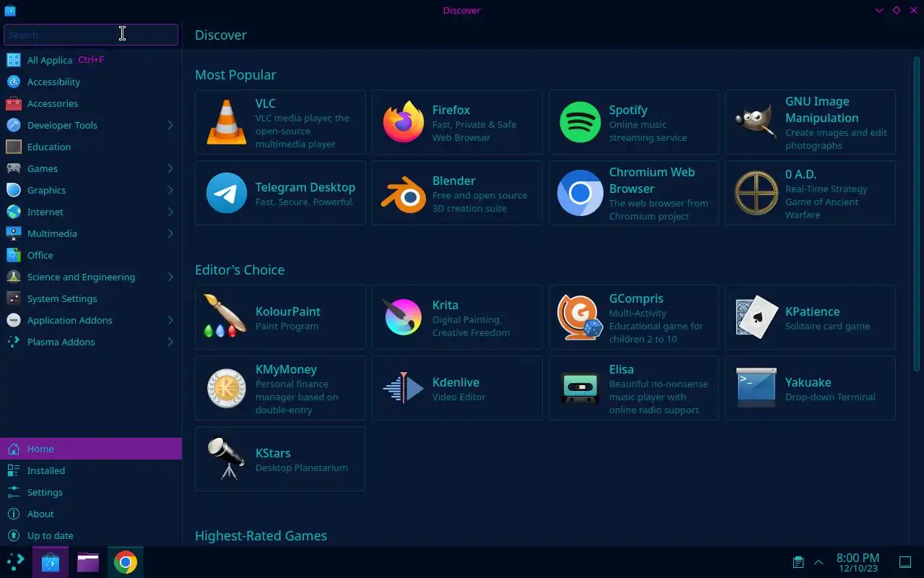Open the GIMP mascot icon

(757, 122)
